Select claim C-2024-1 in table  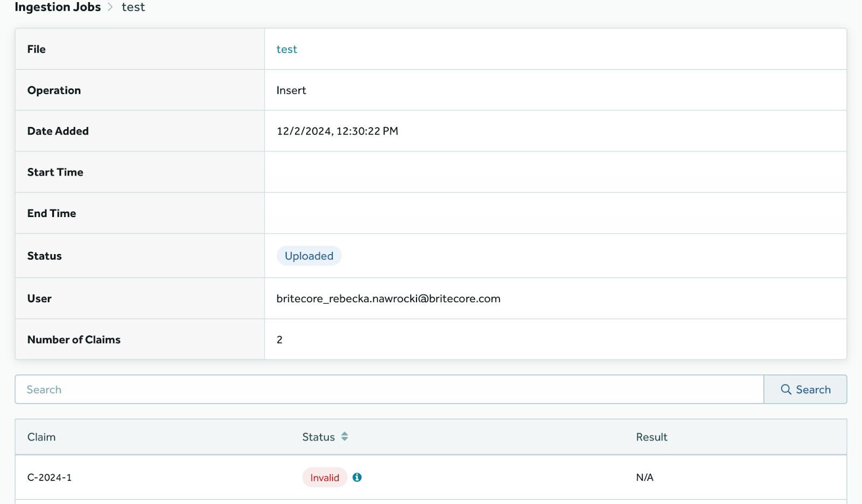click(50, 478)
